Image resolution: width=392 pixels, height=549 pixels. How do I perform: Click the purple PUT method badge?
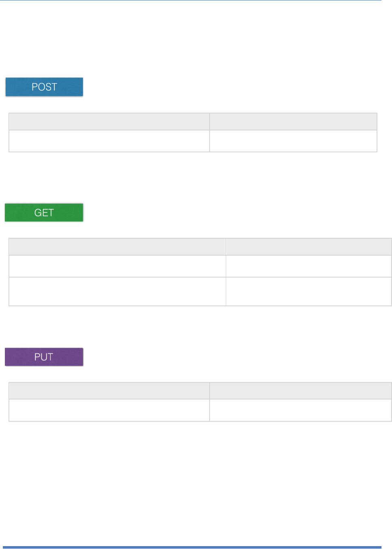(44, 357)
